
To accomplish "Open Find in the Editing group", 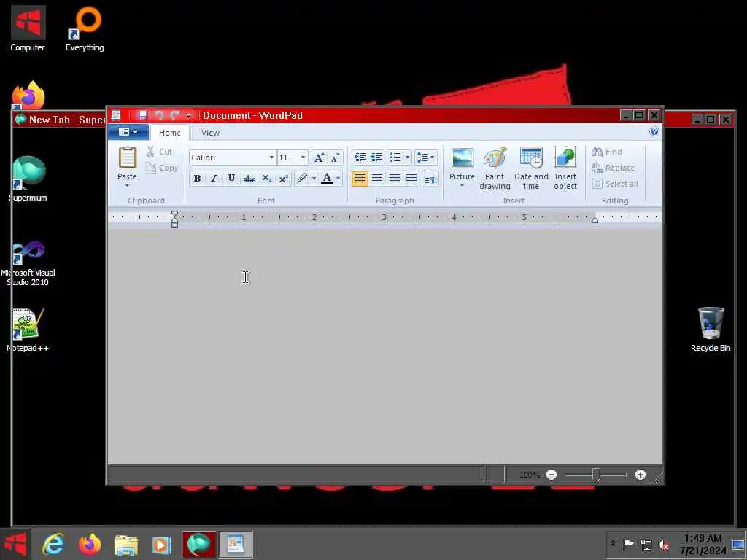I will point(607,152).
